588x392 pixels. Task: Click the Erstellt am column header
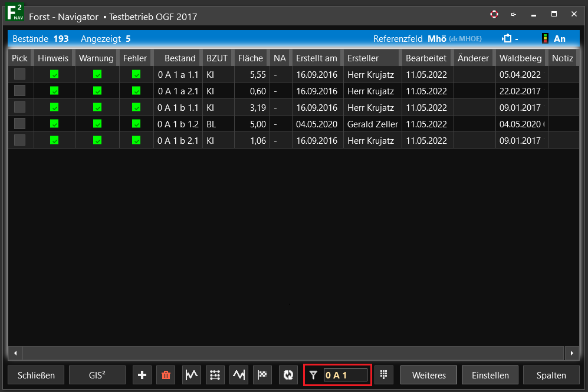(317, 58)
